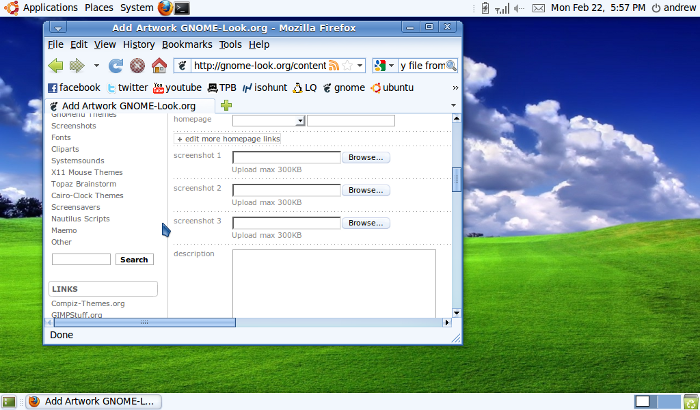Image resolution: width=700 pixels, height=410 pixels.
Task: Subscribe via the orange RSS feed icon
Action: (x=333, y=66)
